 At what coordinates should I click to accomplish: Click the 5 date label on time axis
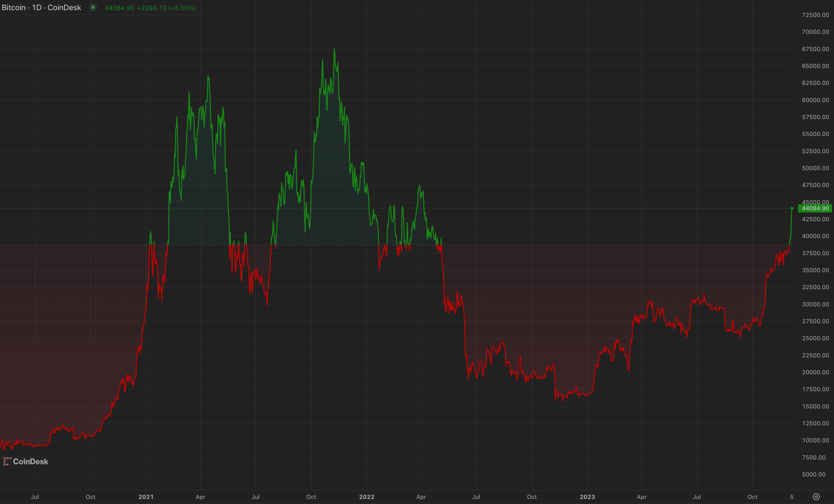[x=792, y=497]
